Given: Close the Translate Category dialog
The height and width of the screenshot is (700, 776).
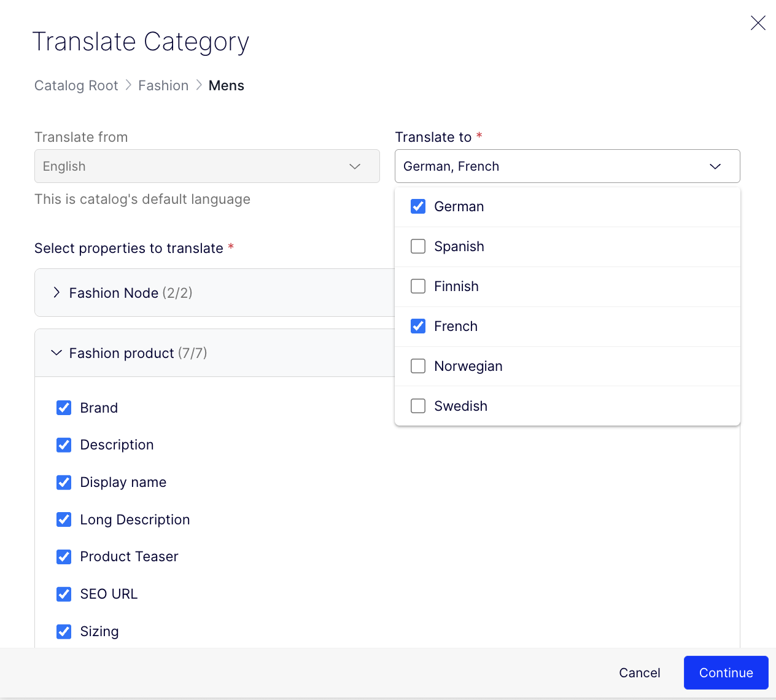Looking at the screenshot, I should tap(758, 23).
